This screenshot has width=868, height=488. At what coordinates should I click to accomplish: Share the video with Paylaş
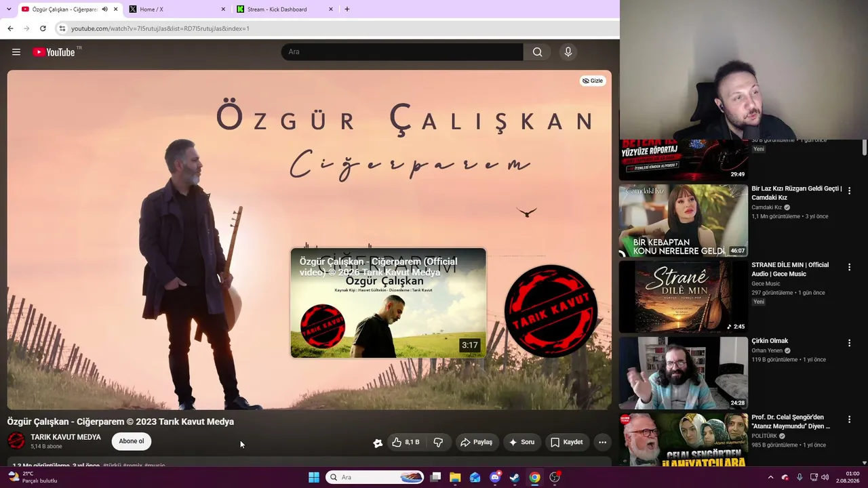point(476,443)
